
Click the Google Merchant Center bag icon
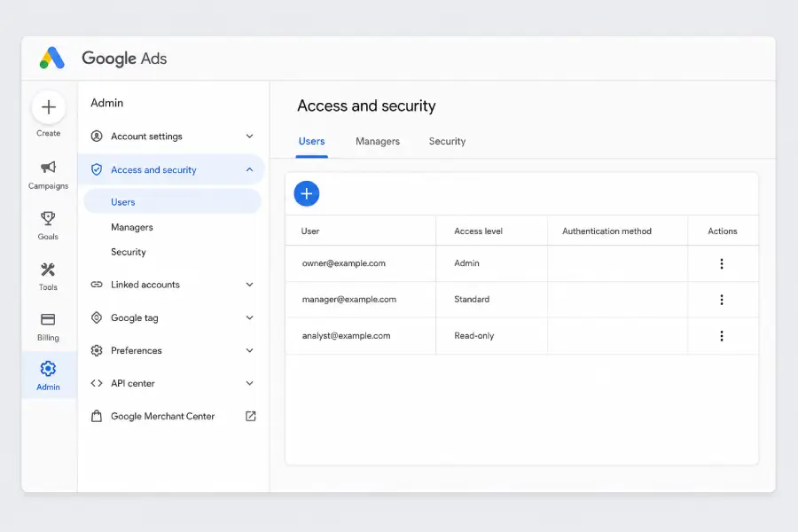[x=96, y=416]
